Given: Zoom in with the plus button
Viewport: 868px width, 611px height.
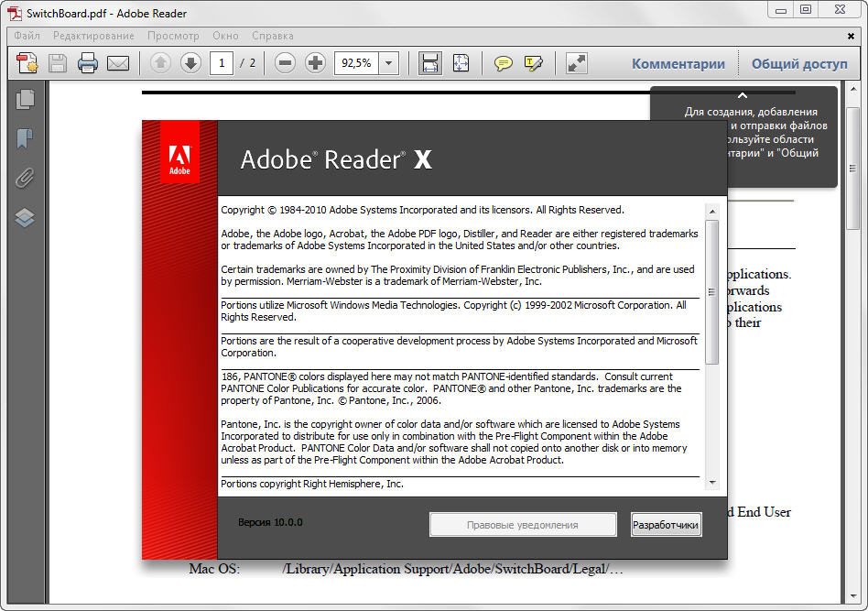Looking at the screenshot, I should 315,63.
